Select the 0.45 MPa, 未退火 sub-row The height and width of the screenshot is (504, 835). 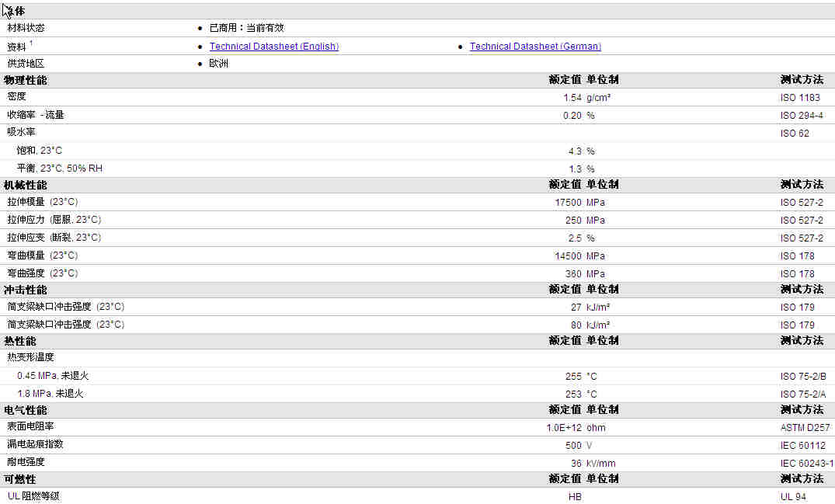[x=53, y=376]
